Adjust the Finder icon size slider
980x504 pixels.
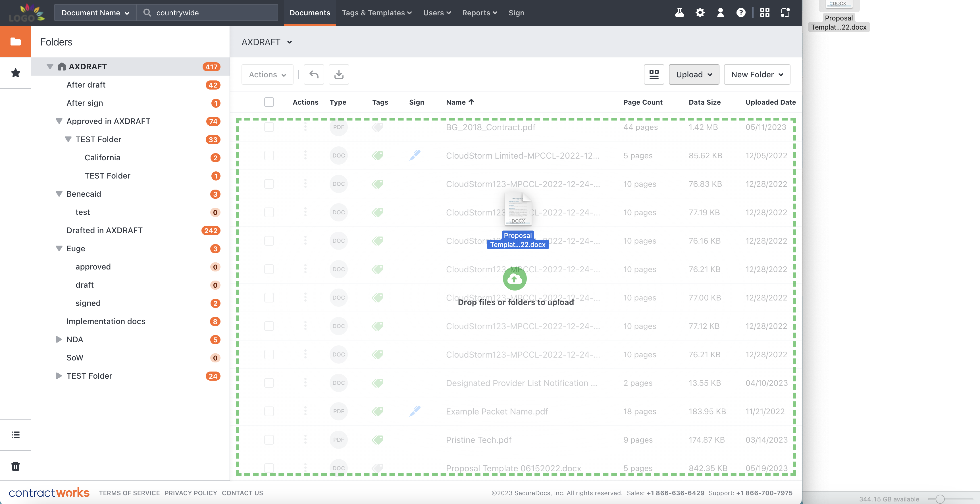click(940, 499)
